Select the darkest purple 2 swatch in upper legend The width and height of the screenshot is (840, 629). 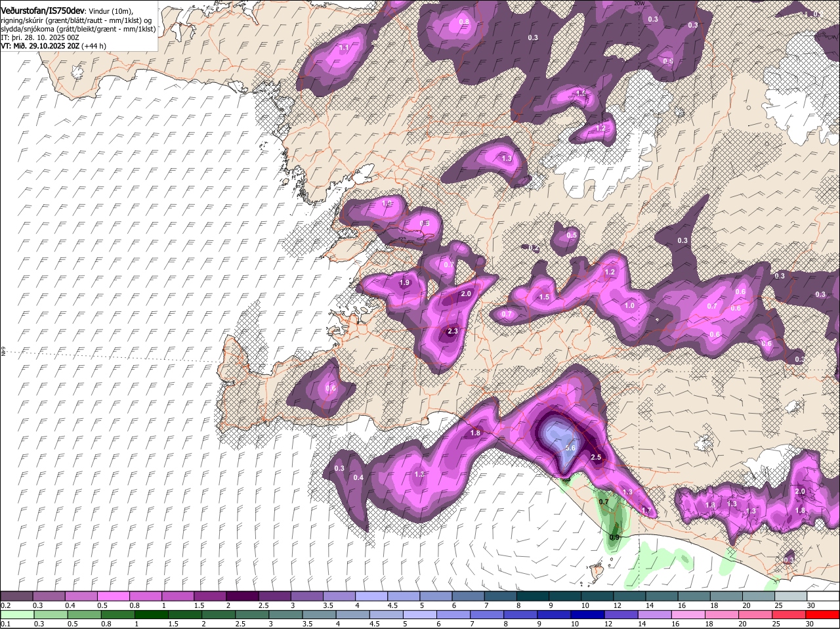pyautogui.click(x=243, y=596)
